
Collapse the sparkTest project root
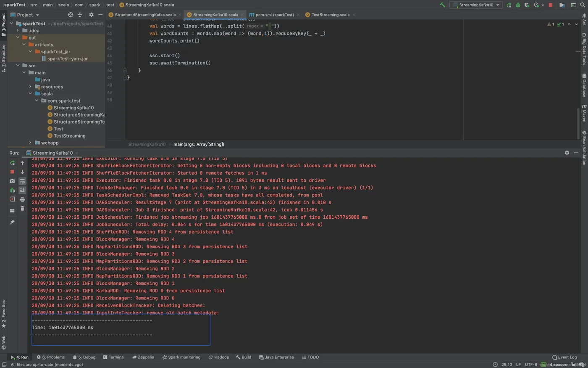pos(11,24)
